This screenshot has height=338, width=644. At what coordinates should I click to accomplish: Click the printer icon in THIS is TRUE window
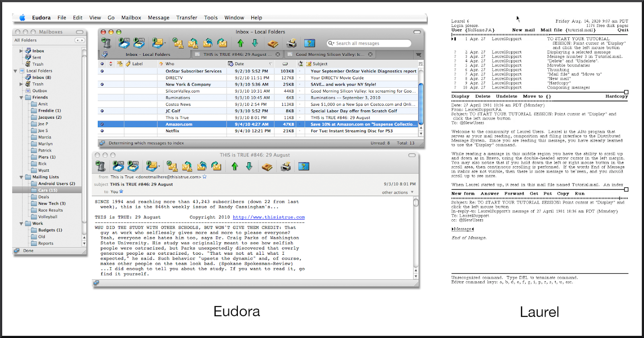tap(286, 166)
